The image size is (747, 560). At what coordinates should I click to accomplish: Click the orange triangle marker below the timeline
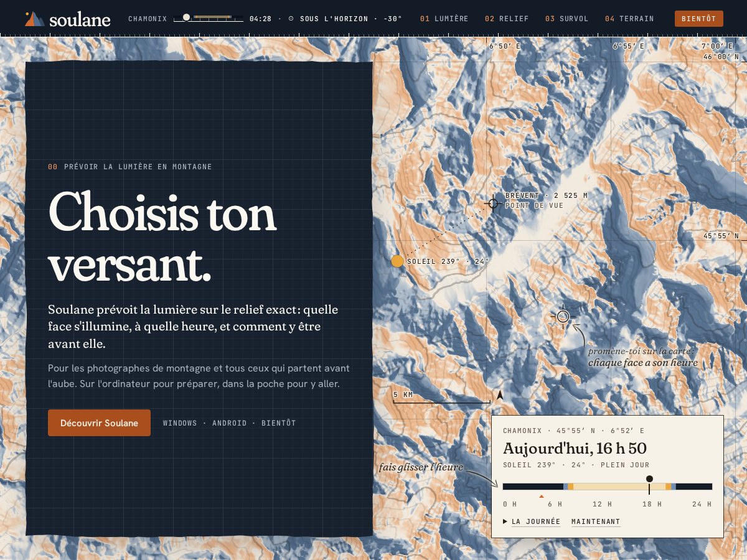click(x=542, y=497)
